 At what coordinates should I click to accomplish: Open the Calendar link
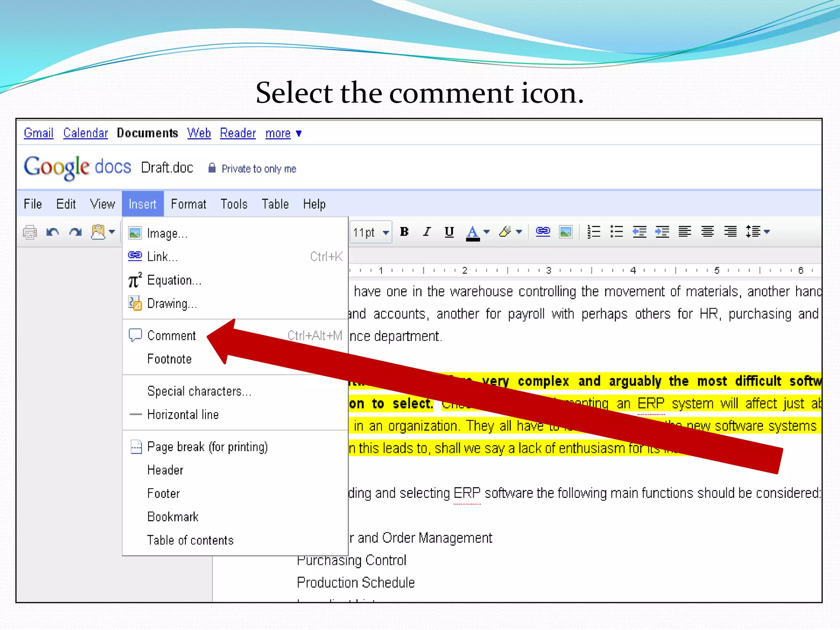85,133
